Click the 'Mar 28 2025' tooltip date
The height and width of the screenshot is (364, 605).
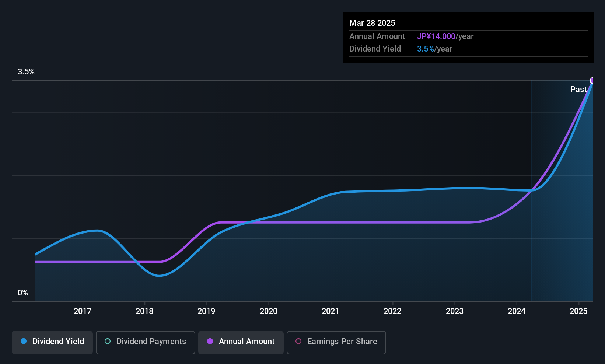[x=372, y=23]
